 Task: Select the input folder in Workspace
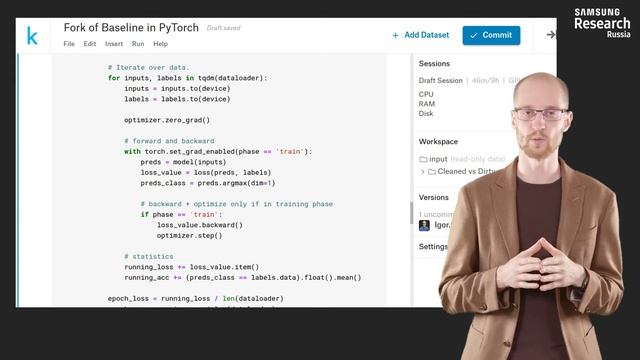(x=438, y=159)
